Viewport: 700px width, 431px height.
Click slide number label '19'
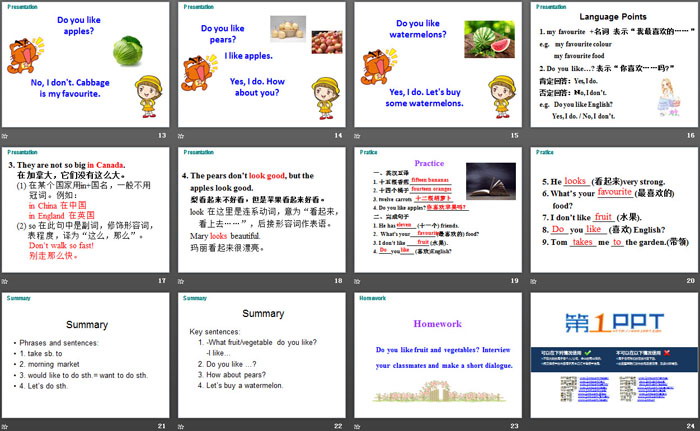tap(515, 280)
